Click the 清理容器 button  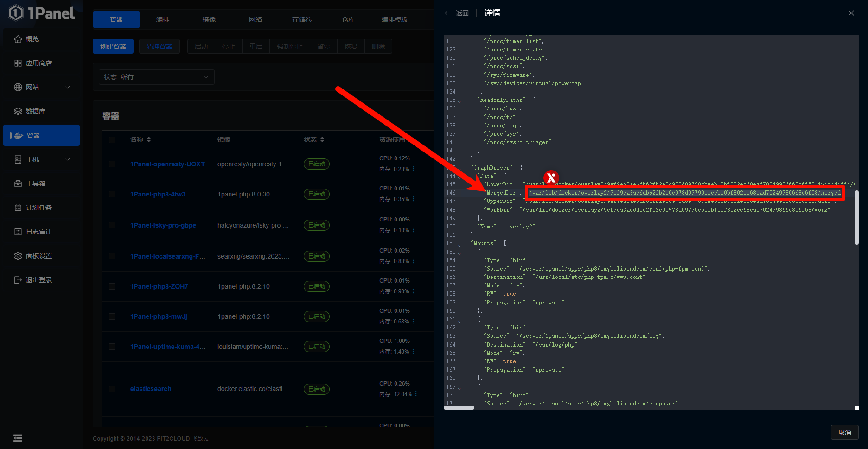click(160, 46)
